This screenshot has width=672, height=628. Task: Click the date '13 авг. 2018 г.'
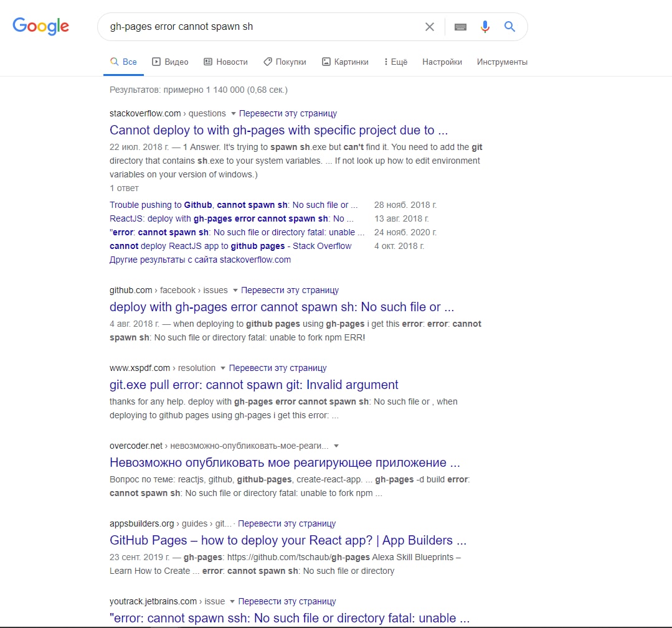click(402, 219)
